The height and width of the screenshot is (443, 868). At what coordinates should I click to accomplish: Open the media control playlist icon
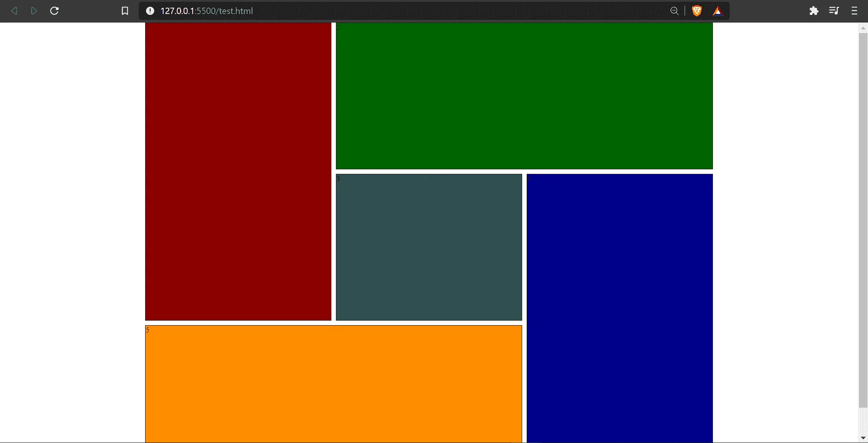834,11
